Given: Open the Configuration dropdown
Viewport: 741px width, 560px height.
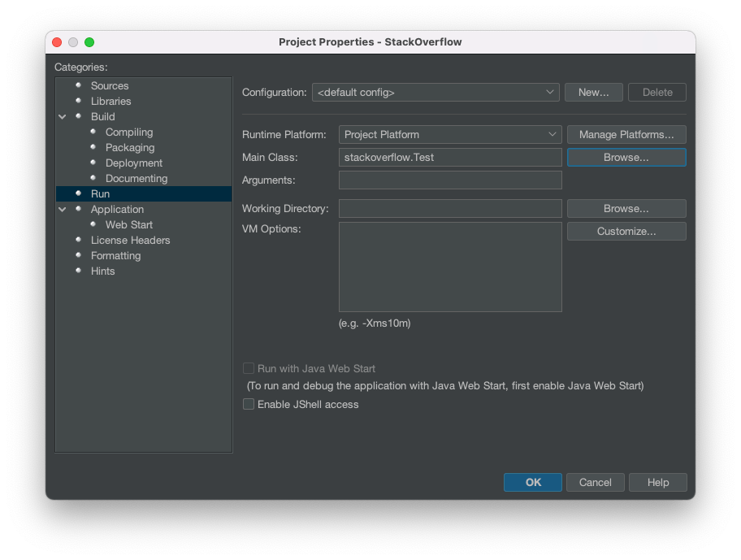Looking at the screenshot, I should coord(435,92).
